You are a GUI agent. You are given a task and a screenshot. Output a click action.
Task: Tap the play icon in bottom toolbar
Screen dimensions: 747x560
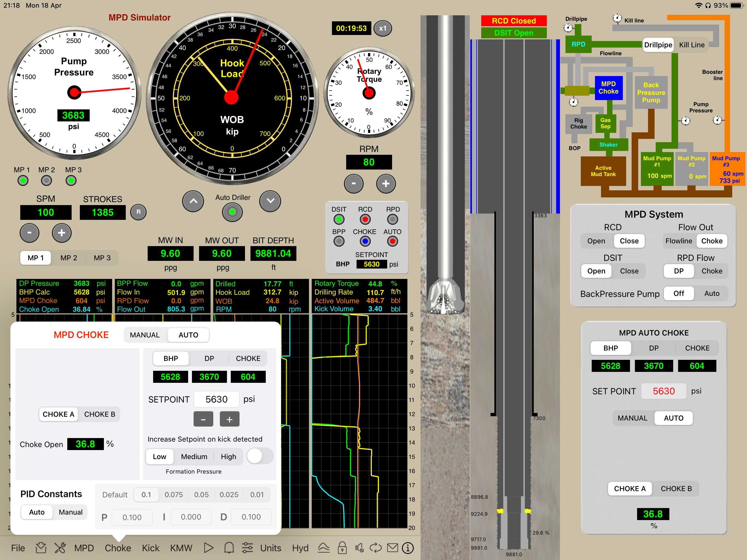(209, 548)
